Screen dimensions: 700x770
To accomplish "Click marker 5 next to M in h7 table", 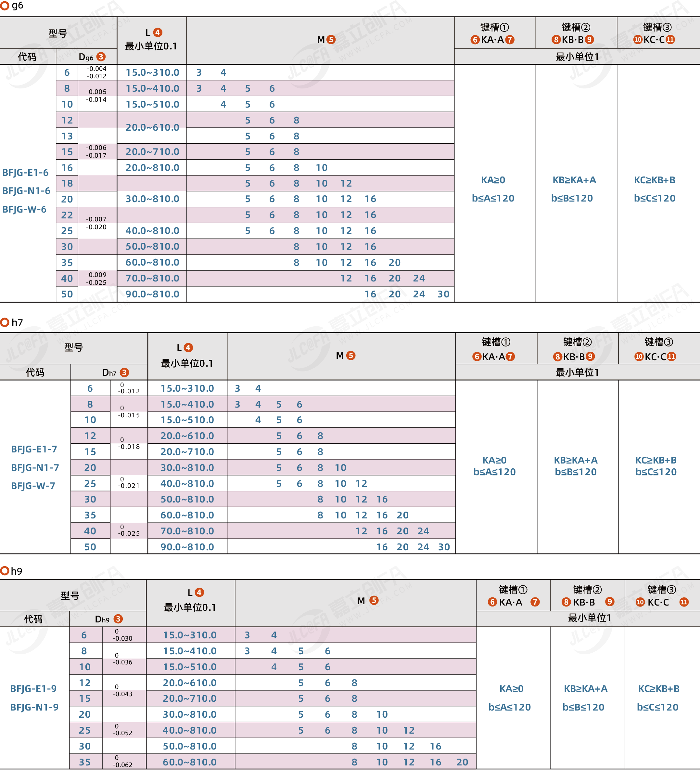I will [x=351, y=355].
